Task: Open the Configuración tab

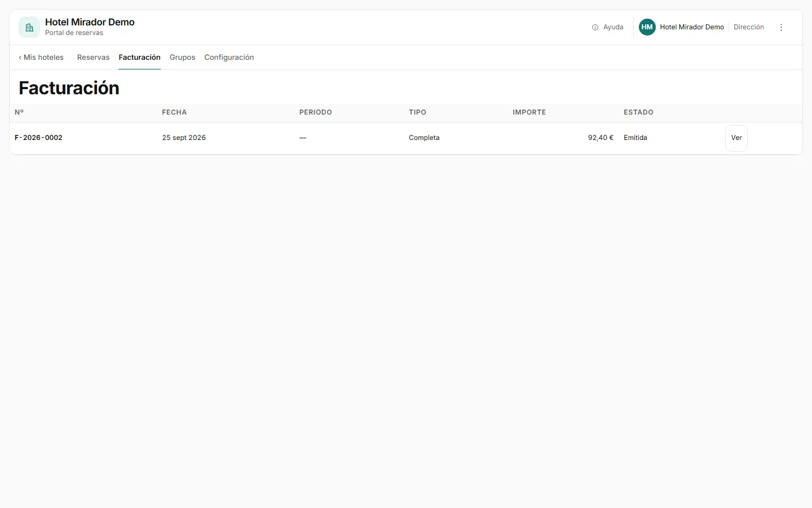Action: point(229,58)
